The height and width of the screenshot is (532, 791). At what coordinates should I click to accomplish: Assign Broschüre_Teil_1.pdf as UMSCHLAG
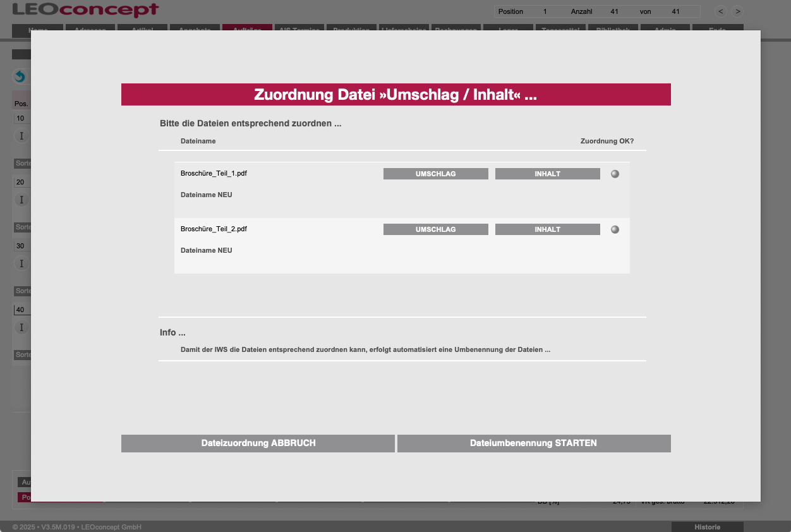pyautogui.click(x=435, y=174)
